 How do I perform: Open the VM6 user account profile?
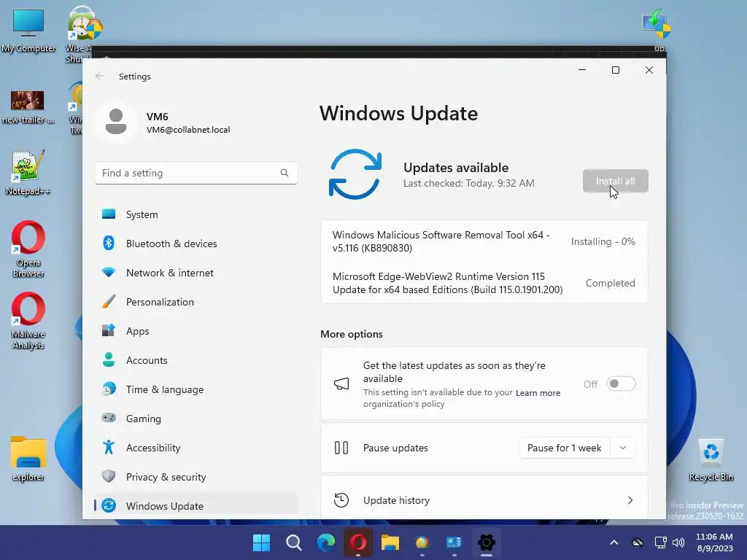(x=164, y=122)
